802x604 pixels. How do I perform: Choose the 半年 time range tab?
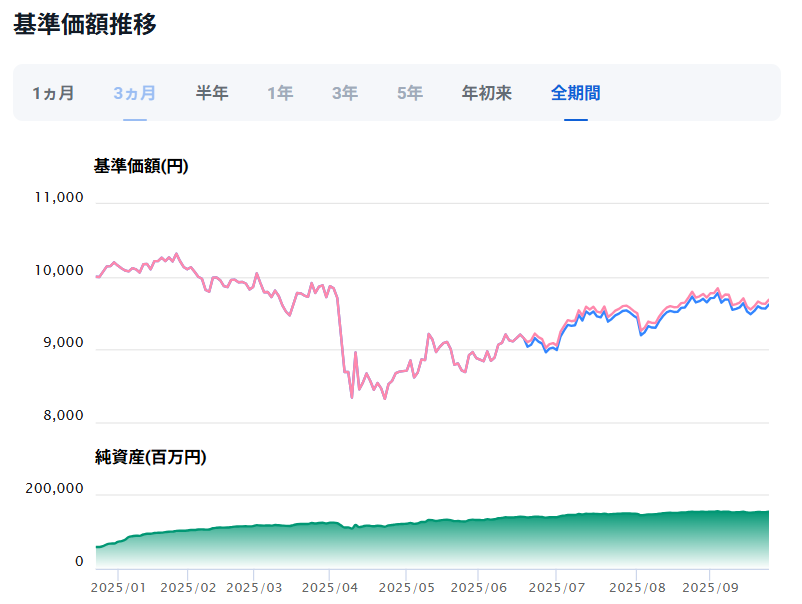[x=212, y=93]
